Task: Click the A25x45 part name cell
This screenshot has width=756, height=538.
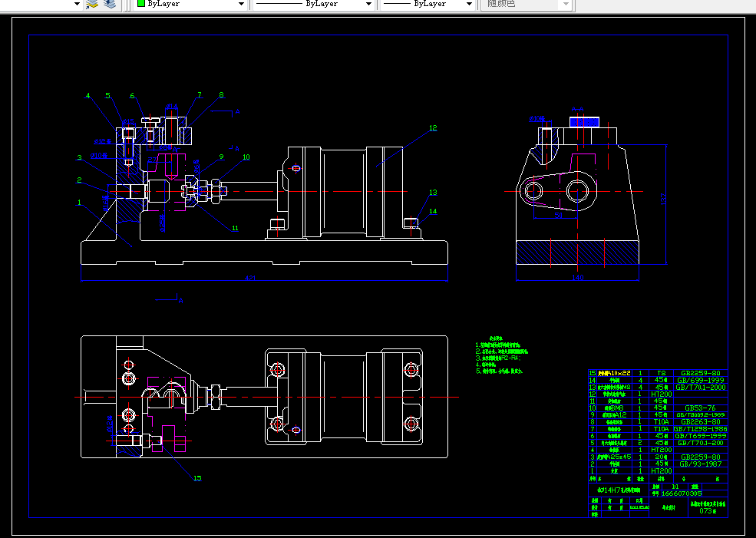Action: pos(613,457)
